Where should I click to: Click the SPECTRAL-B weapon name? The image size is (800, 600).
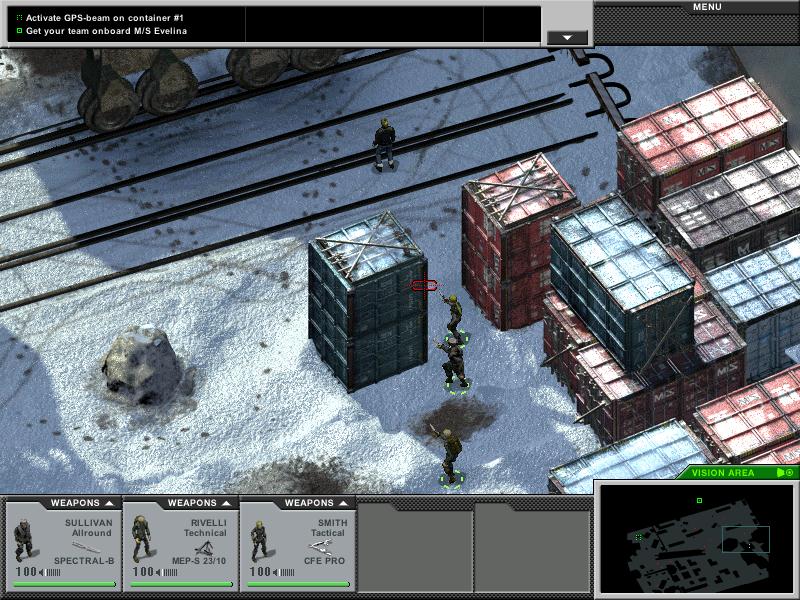pos(84,561)
